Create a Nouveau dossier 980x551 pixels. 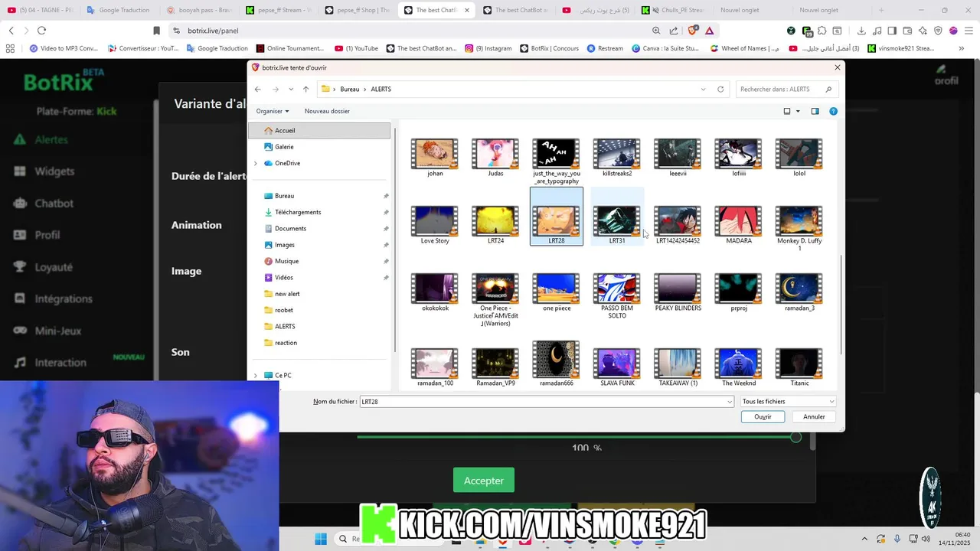point(327,111)
